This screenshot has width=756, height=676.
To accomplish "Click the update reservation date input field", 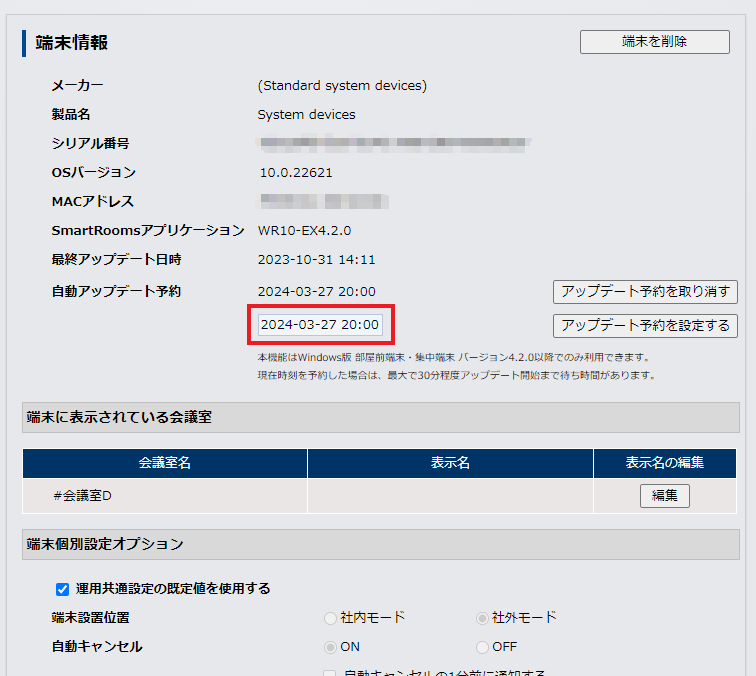I will [320, 325].
